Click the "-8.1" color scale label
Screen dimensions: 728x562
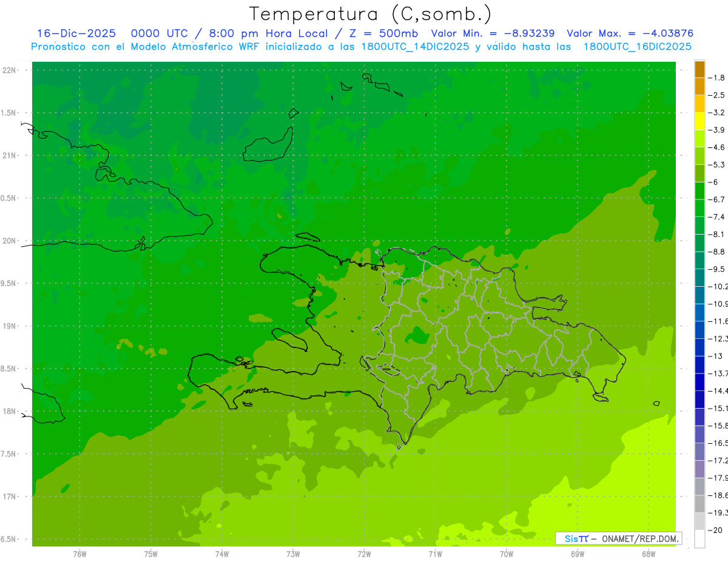point(716,234)
